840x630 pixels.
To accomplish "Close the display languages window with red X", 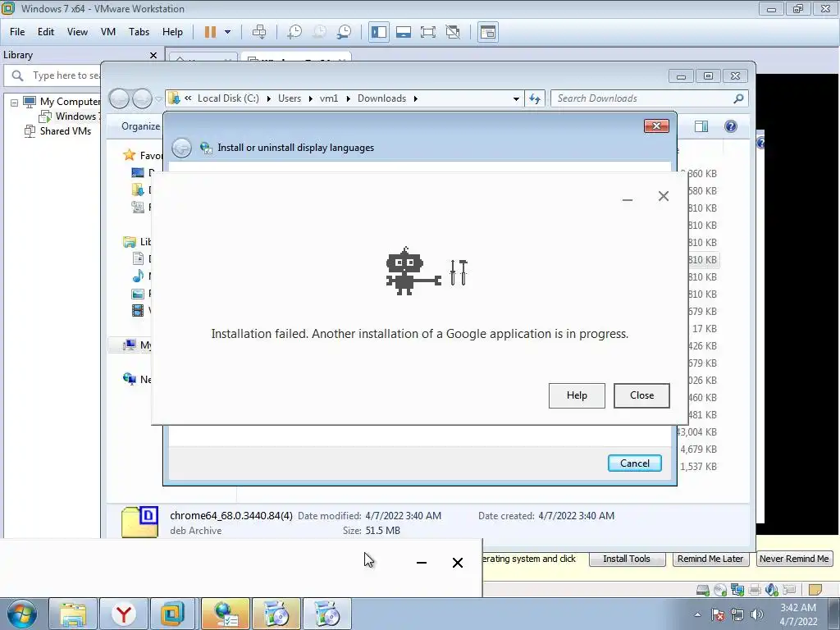I will (656, 126).
